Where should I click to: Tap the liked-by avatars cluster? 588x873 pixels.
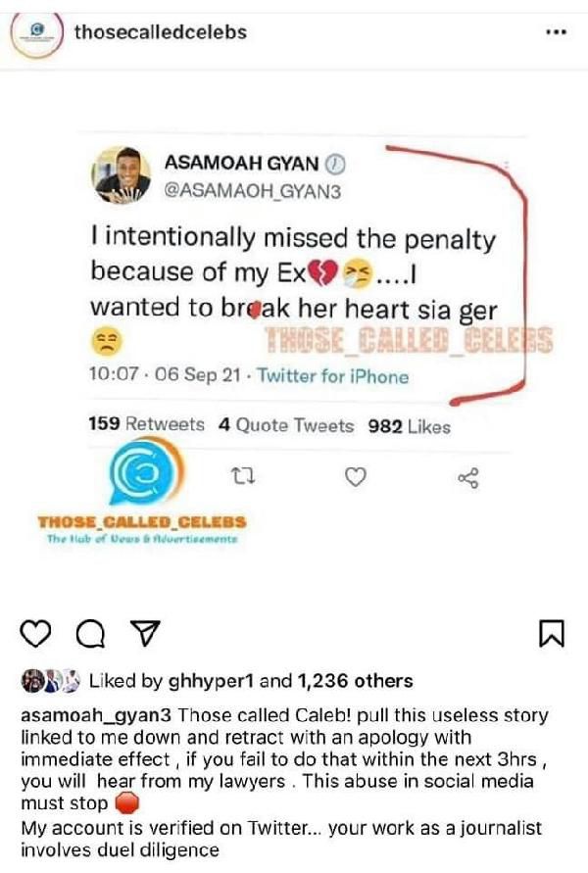(51, 681)
